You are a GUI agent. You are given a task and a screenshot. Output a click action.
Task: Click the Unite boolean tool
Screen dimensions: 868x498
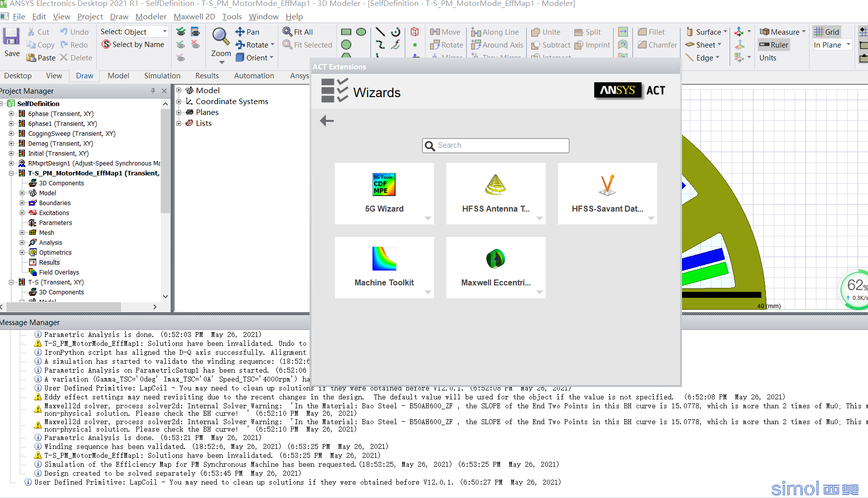(x=546, y=32)
